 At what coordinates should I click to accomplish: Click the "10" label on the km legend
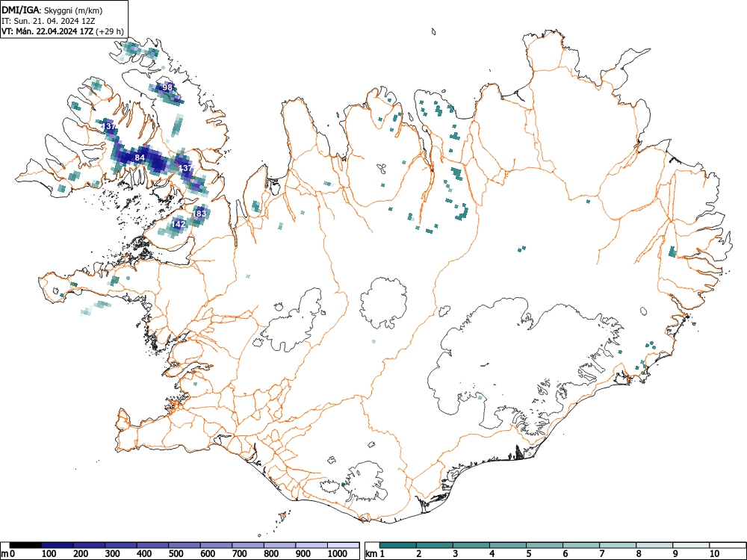pyautogui.click(x=714, y=553)
